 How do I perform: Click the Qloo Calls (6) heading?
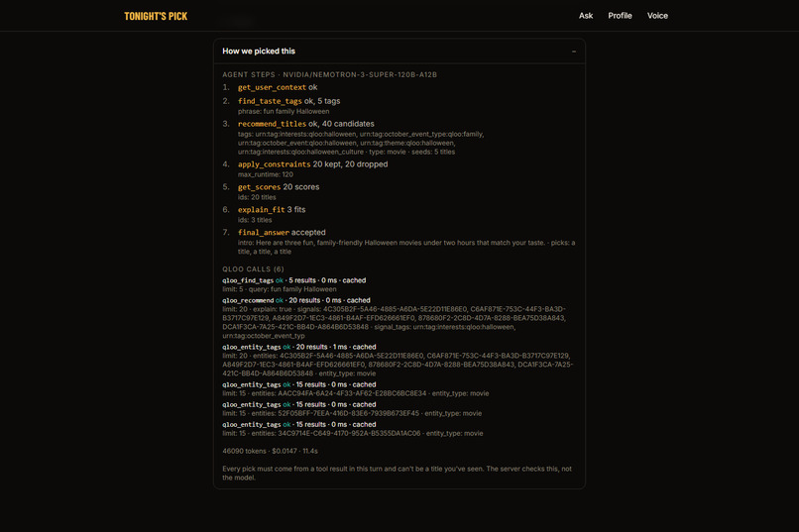[x=253, y=269]
